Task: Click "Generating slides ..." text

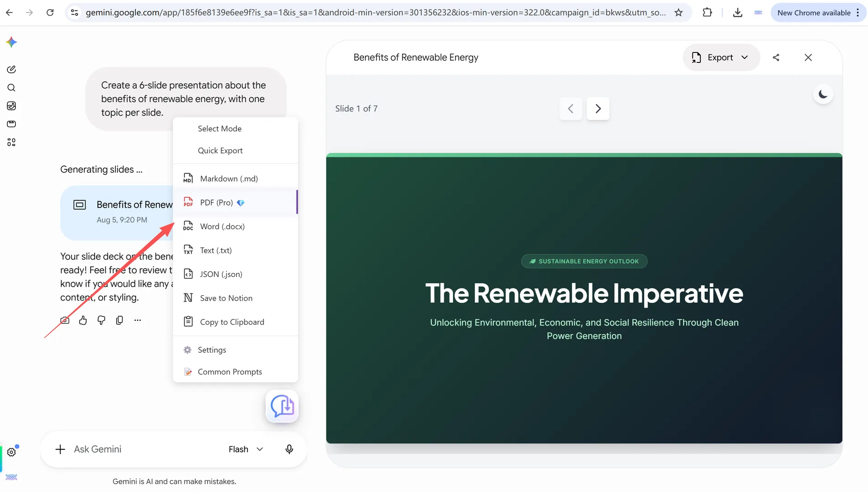Action: coord(101,169)
